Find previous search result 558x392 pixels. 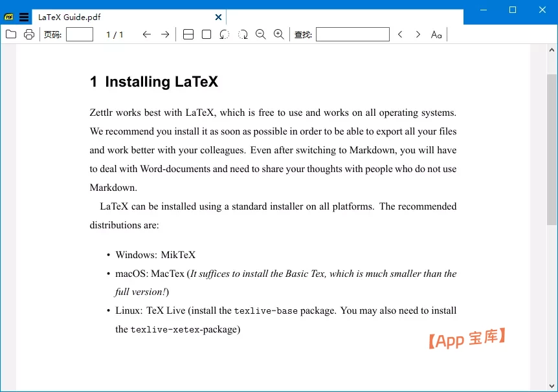[400, 34]
